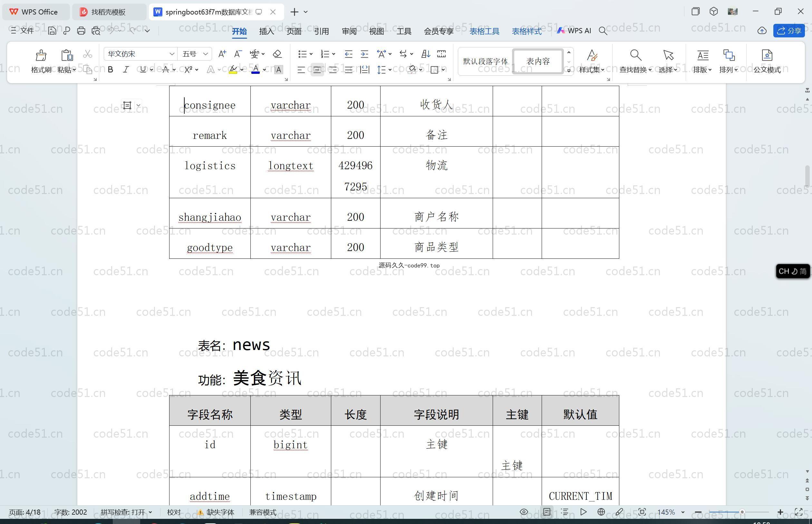The width and height of the screenshot is (812, 524).
Task: Open the 表格工具 (Table Tools) tab
Action: [x=484, y=31]
